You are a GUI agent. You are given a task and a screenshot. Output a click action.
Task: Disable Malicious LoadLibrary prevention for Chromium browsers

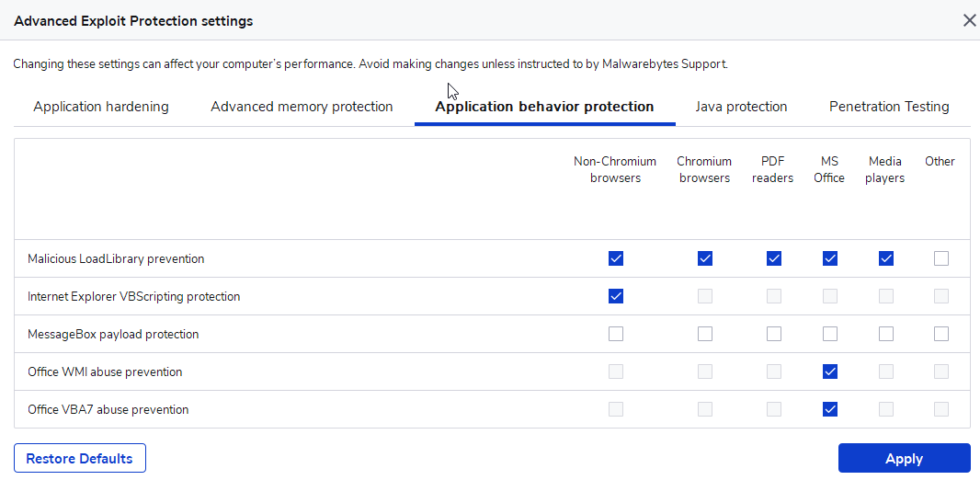coord(705,258)
